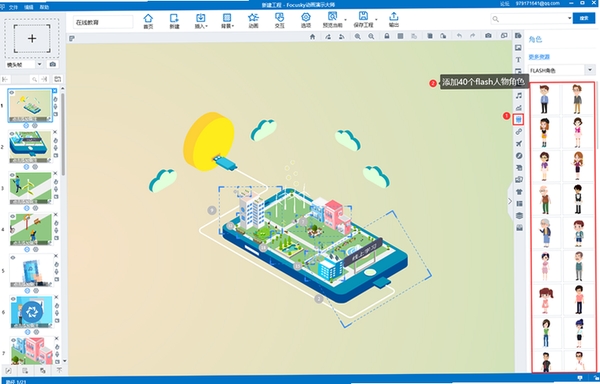Click the redo arrow on canvas toolbar

tap(473, 36)
